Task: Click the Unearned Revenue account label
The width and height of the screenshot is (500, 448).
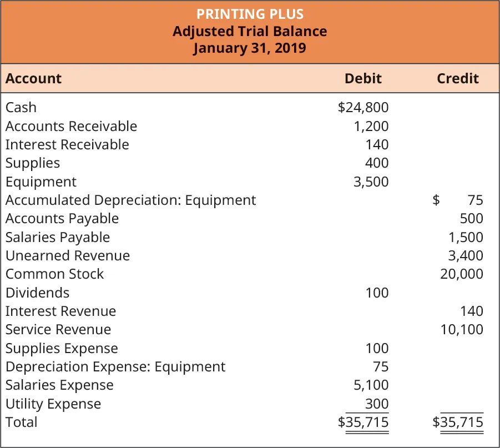Action: [68, 255]
